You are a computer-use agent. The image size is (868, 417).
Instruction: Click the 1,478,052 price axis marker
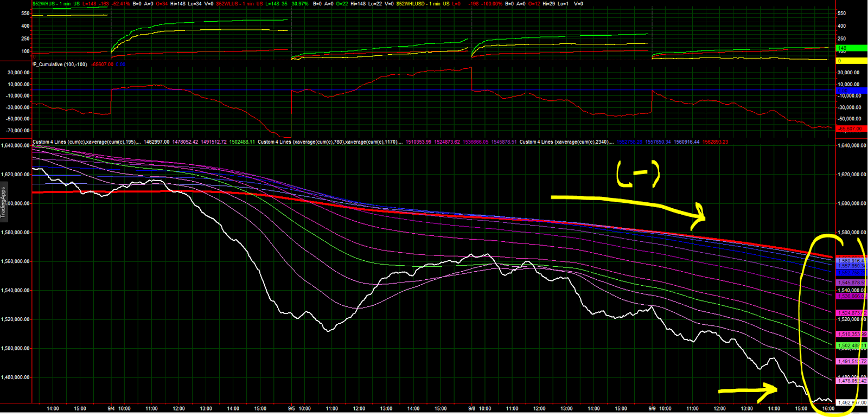pos(851,381)
